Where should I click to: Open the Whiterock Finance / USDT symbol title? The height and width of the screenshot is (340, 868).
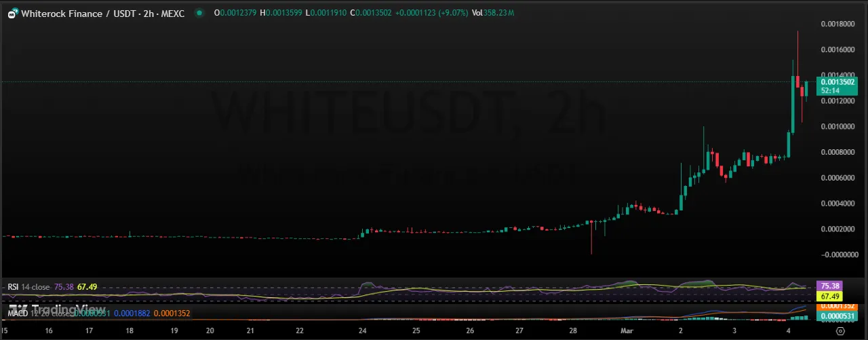103,14
